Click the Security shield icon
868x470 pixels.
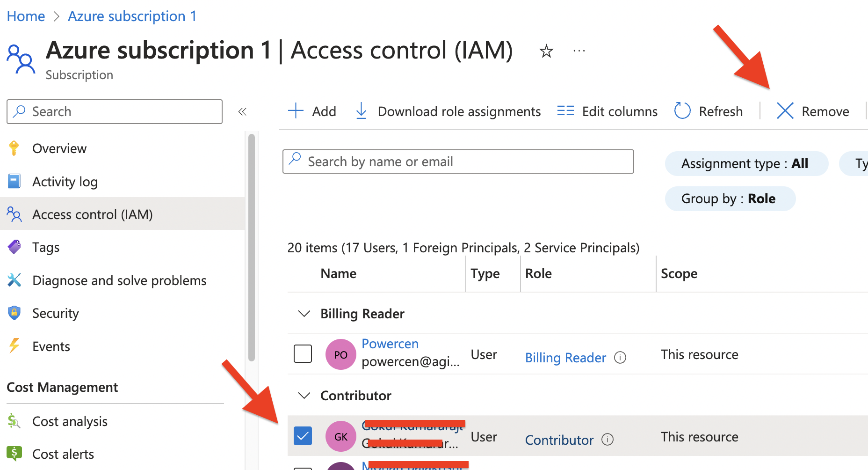14,313
